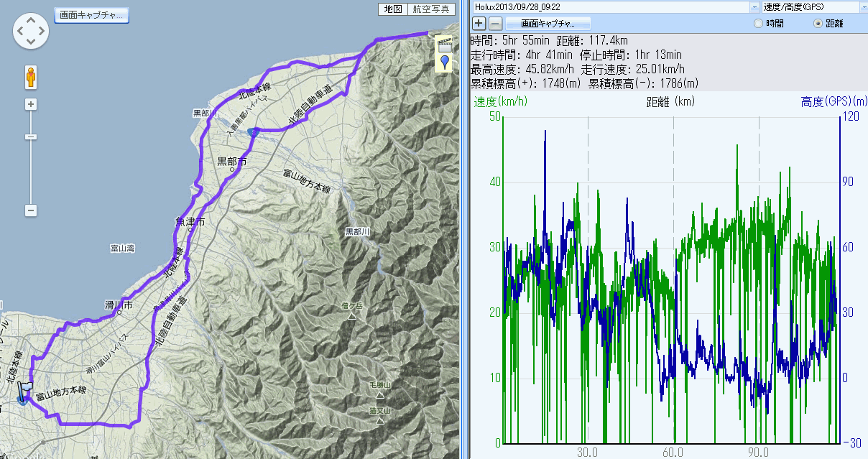Click 画面キャプチャ button over the map
Image resolution: width=868 pixels, height=459 pixels.
pyautogui.click(x=91, y=14)
